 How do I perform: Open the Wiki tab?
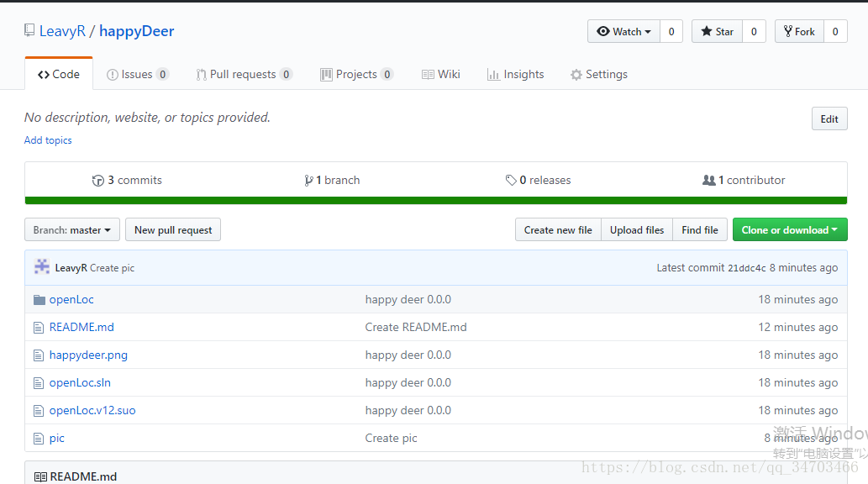coord(440,74)
